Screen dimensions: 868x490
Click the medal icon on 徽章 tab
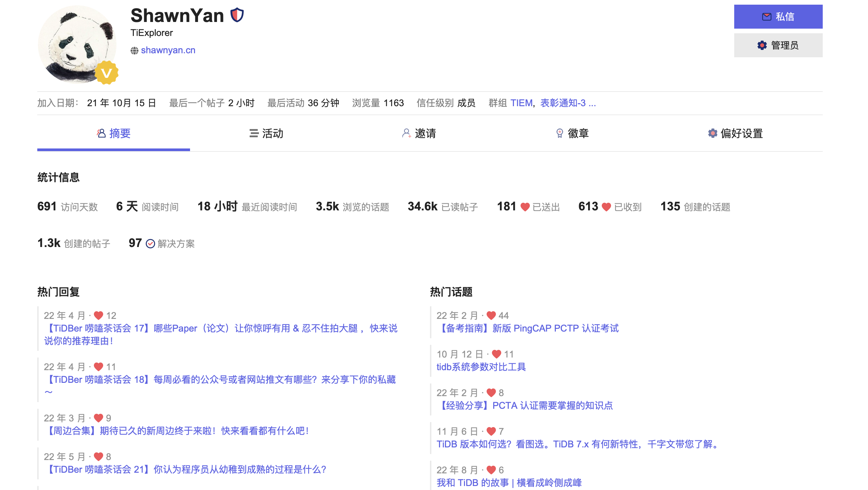(559, 133)
